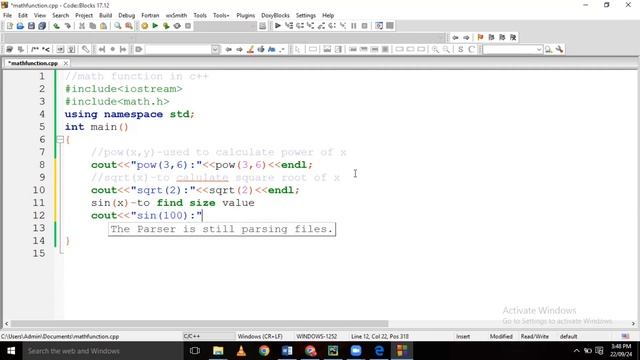Collapse the main function fold marker at line 6
The width and height of the screenshot is (640, 360).
[60, 140]
